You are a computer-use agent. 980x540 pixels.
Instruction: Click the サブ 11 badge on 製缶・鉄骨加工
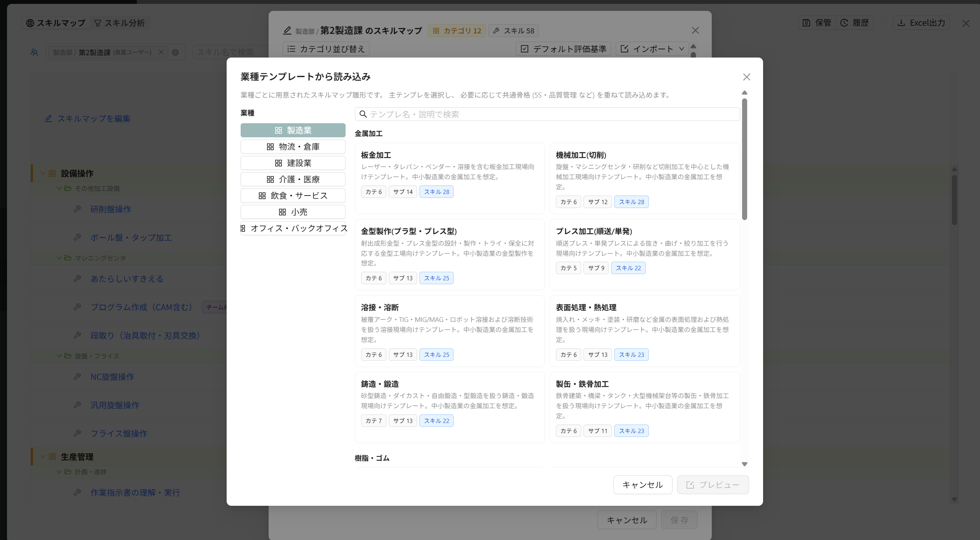597,431
